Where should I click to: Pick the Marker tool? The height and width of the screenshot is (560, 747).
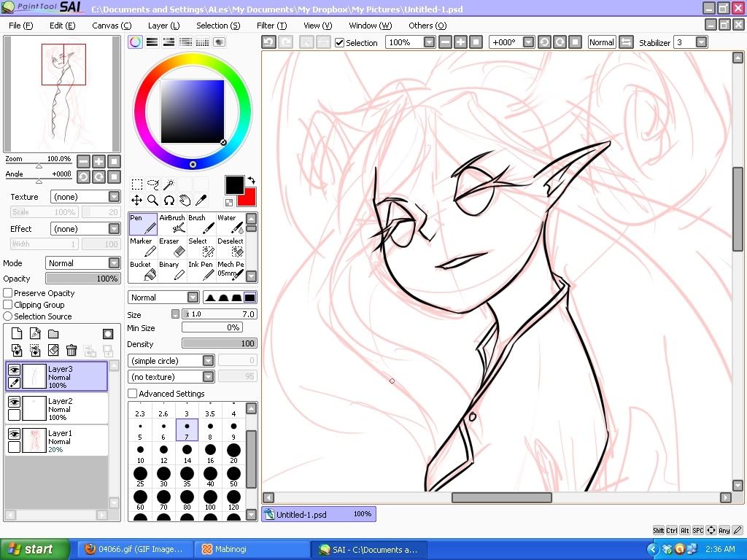142,247
